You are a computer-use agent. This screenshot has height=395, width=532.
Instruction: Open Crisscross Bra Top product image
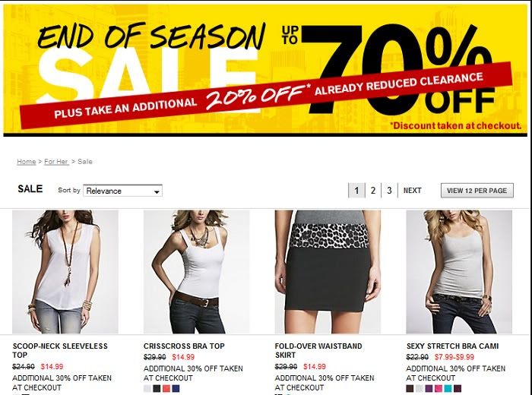(x=196, y=272)
